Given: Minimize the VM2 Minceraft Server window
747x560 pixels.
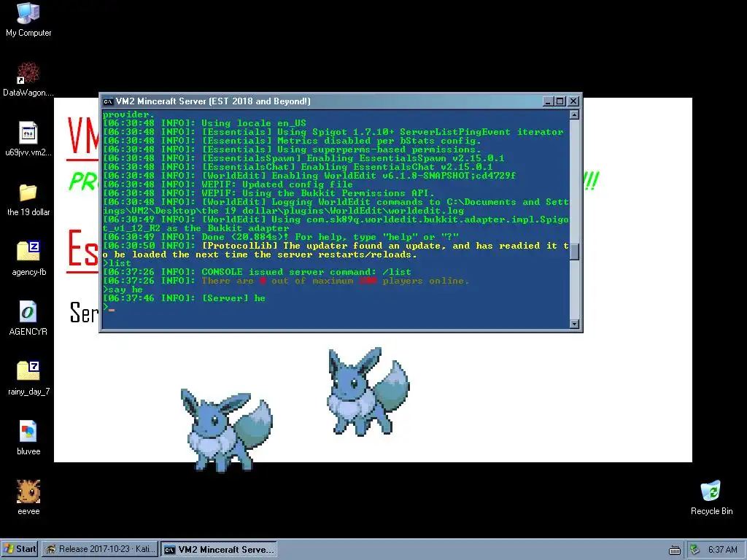Looking at the screenshot, I should point(548,101).
